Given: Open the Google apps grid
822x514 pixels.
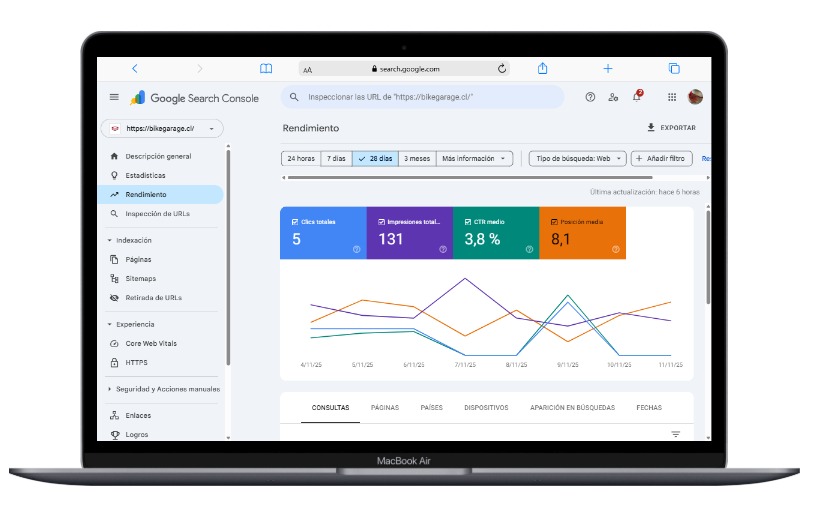Looking at the screenshot, I should 671,97.
